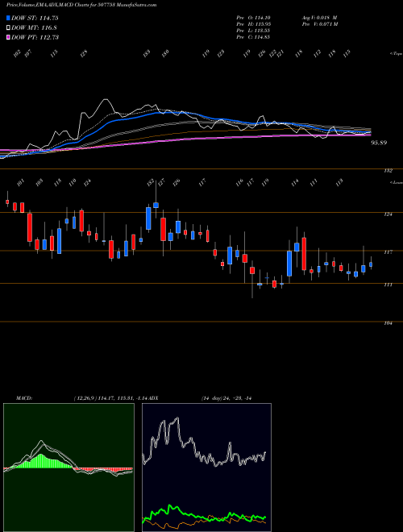The width and height of the screenshot is (403, 532).
Task: Open the dark blue ADX indicator panel
Action: tap(206, 468)
